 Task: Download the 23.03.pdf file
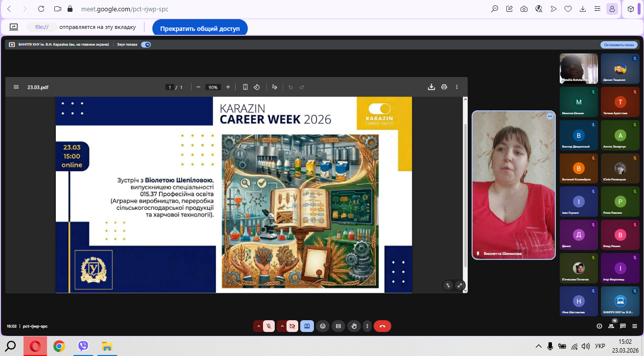(431, 87)
